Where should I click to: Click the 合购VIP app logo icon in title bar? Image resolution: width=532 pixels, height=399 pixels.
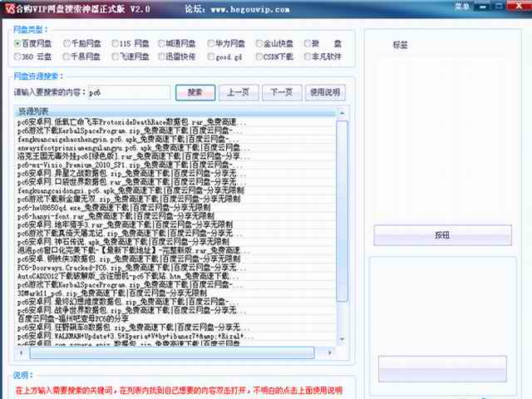[10, 8]
